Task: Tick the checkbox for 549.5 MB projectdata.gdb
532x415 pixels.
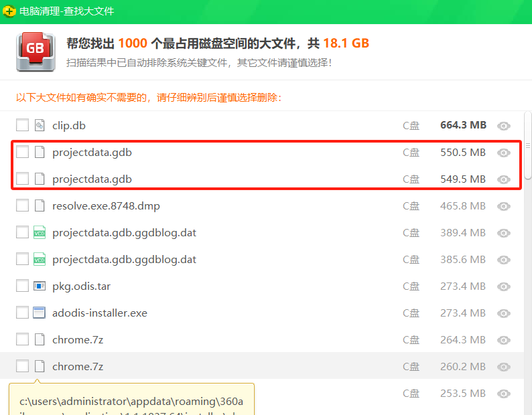Action: pos(22,178)
